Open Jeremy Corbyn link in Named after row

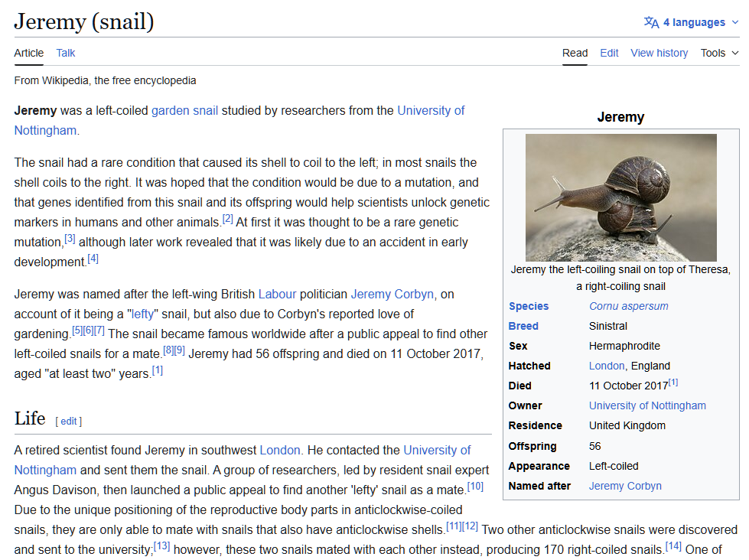click(625, 486)
